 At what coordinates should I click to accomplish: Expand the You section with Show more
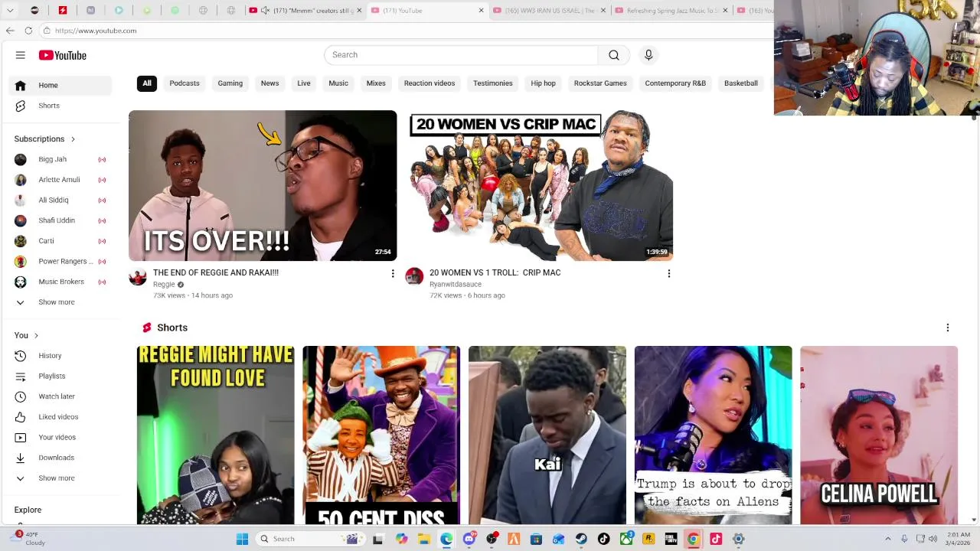pos(60,478)
